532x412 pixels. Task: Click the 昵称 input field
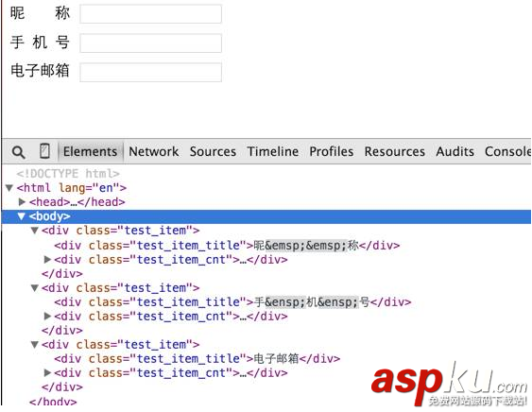[150, 14]
